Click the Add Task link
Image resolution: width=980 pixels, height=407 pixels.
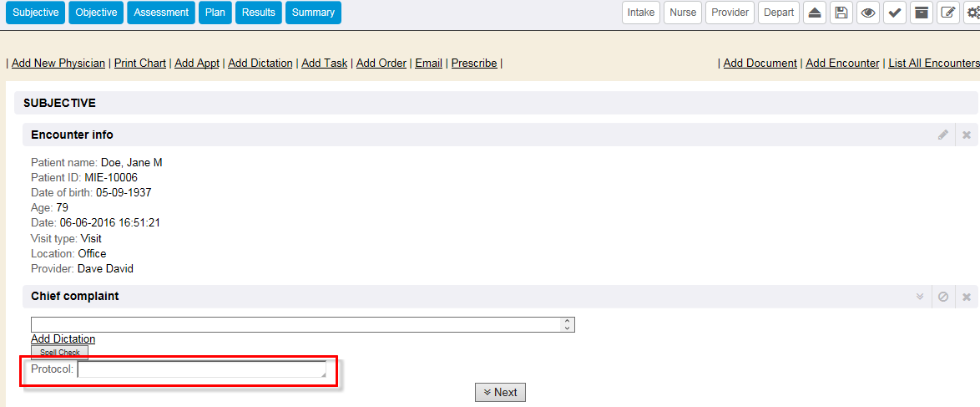[325, 64]
